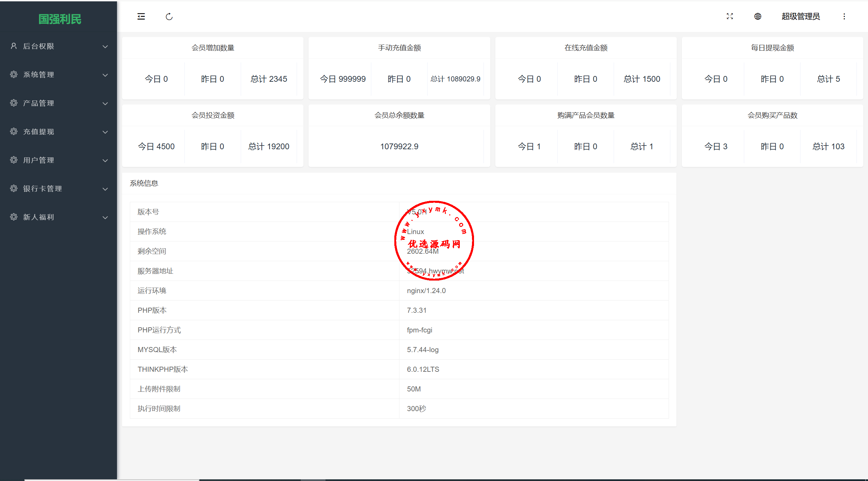
Task: Open the 产品管理 menu item
Action: (58, 103)
